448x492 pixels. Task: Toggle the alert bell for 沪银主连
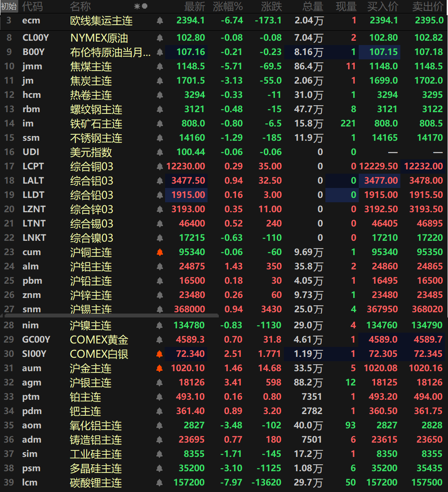(x=159, y=382)
